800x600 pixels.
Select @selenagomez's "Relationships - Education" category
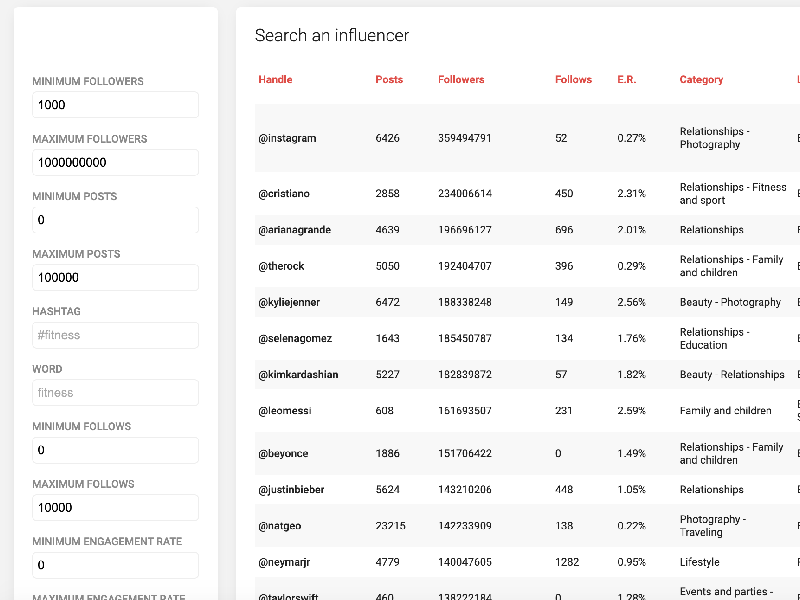coord(714,339)
